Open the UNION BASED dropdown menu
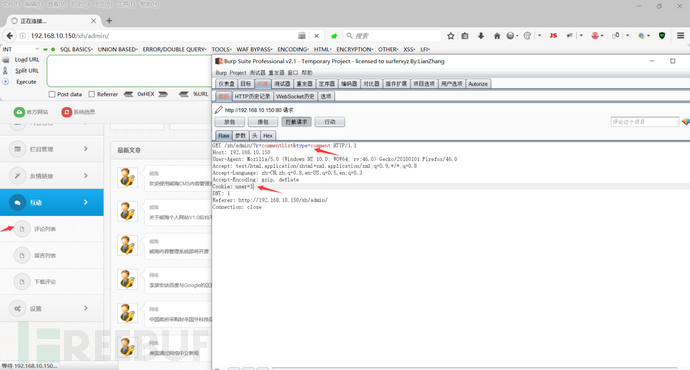690x370 pixels. pyautogui.click(x=117, y=49)
